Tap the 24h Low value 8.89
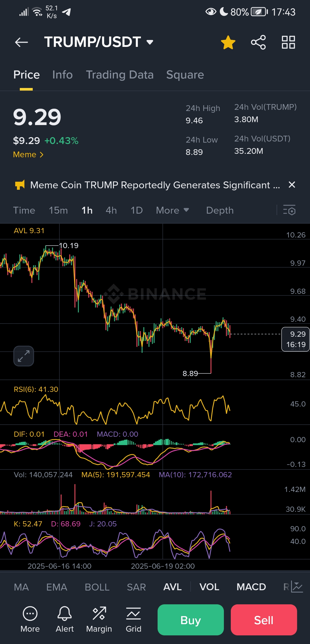 pyautogui.click(x=194, y=152)
